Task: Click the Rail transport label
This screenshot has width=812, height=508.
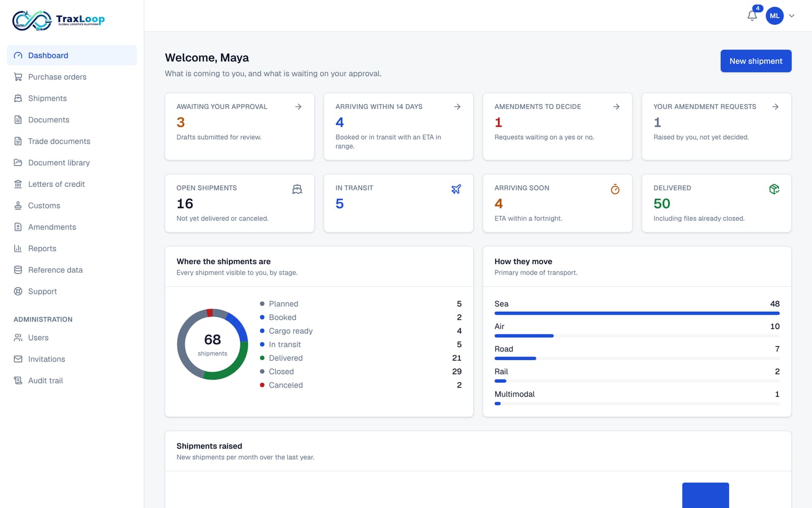Action: click(501, 371)
